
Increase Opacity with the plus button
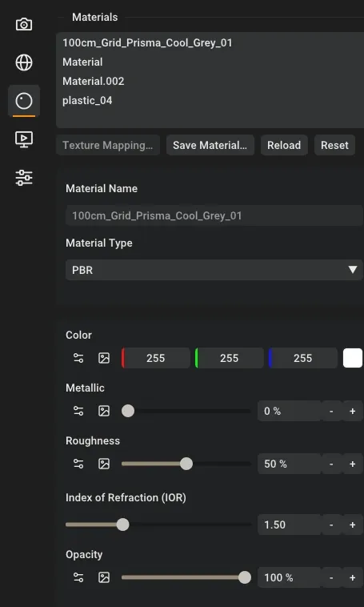[x=352, y=577]
